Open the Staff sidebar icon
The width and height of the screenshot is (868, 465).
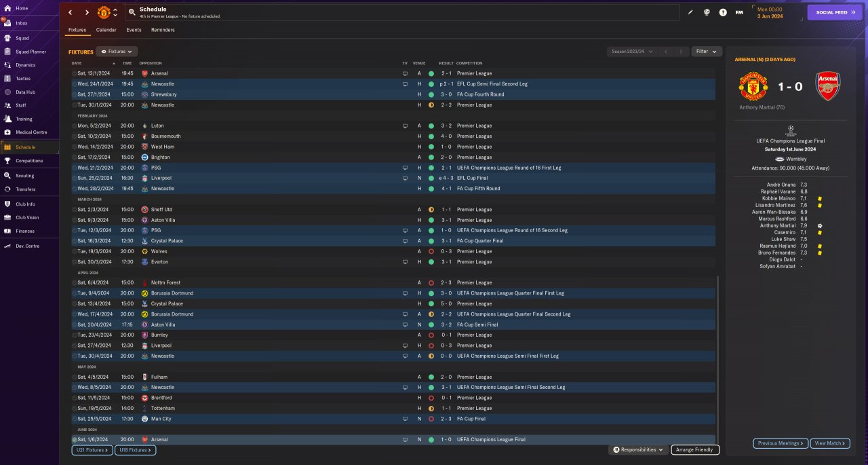[7, 105]
